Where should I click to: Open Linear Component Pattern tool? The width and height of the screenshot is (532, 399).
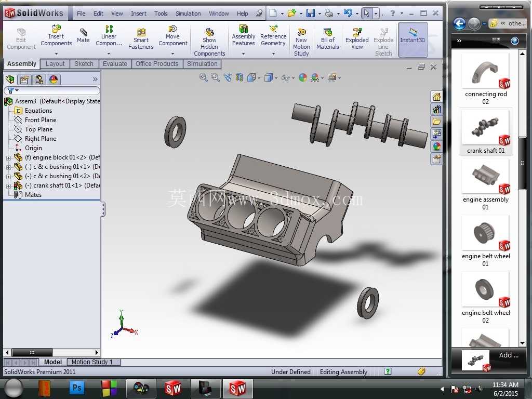point(109,35)
